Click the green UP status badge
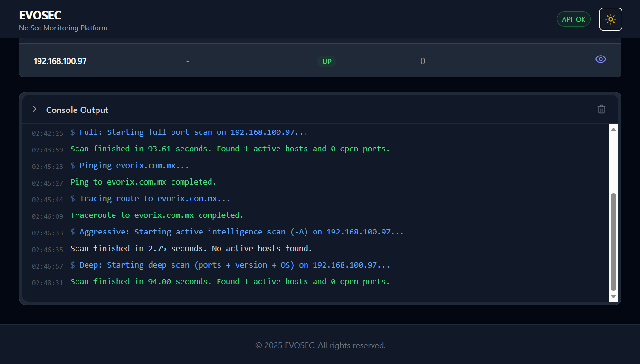The image size is (640, 364). tap(327, 62)
